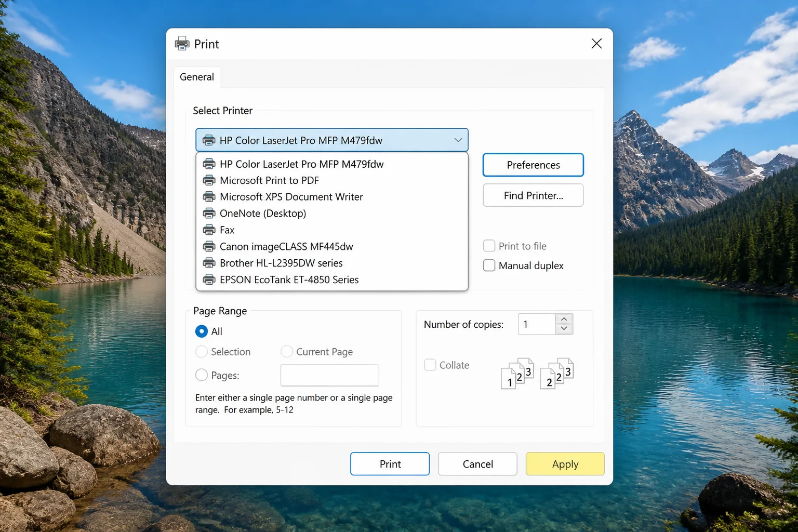798x532 pixels.
Task: Enable the Manual duplex checkbox
Action: click(x=489, y=265)
